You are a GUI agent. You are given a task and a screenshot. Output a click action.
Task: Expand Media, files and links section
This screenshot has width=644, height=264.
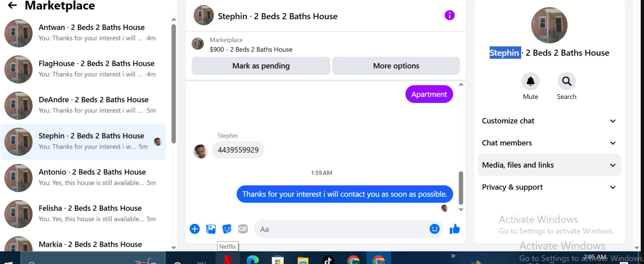pos(549,165)
